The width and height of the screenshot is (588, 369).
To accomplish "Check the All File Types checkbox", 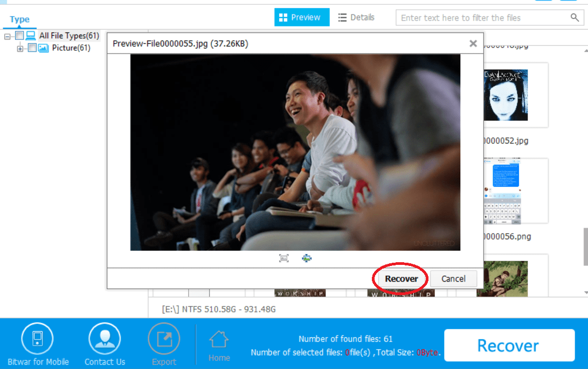I will 19,36.
